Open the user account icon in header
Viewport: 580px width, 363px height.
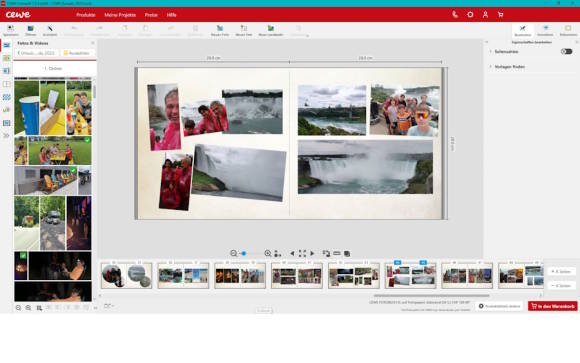pyautogui.click(x=485, y=15)
